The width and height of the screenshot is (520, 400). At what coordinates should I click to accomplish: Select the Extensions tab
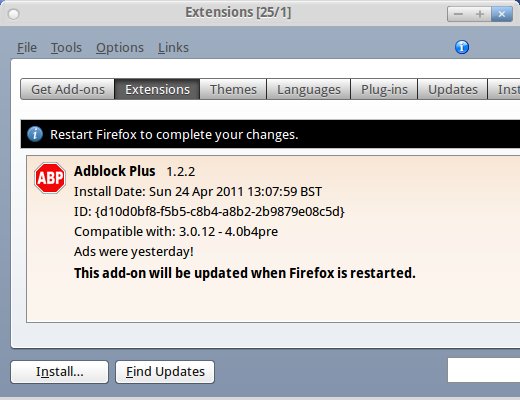[x=157, y=89]
